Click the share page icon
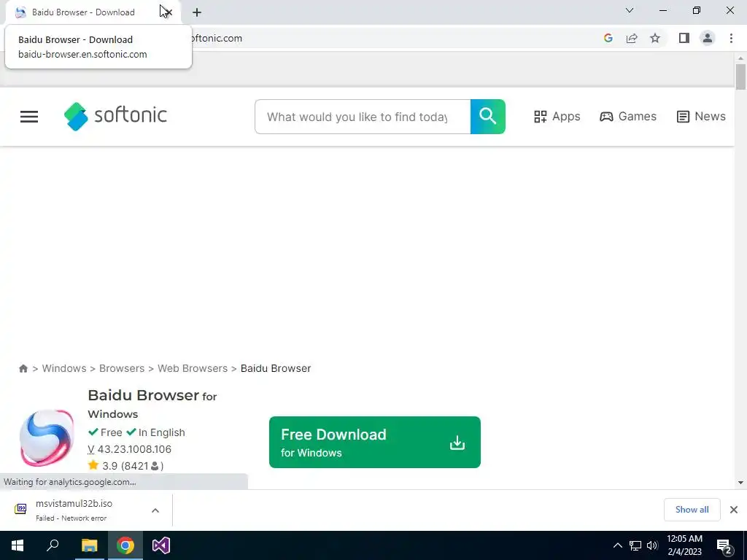The width and height of the screenshot is (747, 560). click(632, 38)
